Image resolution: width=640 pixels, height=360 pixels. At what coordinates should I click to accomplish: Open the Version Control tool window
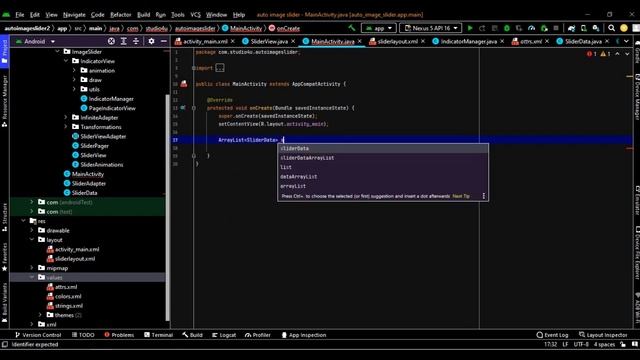click(x=38, y=335)
